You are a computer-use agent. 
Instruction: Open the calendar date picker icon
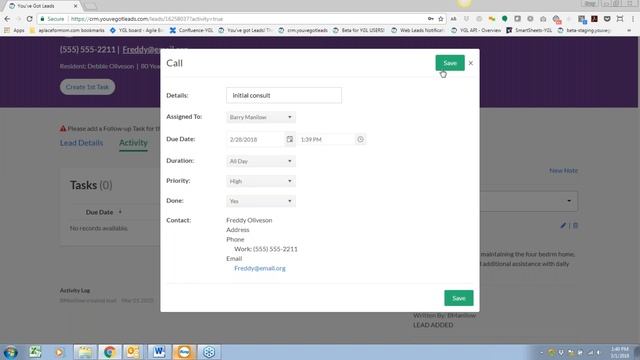(289, 139)
